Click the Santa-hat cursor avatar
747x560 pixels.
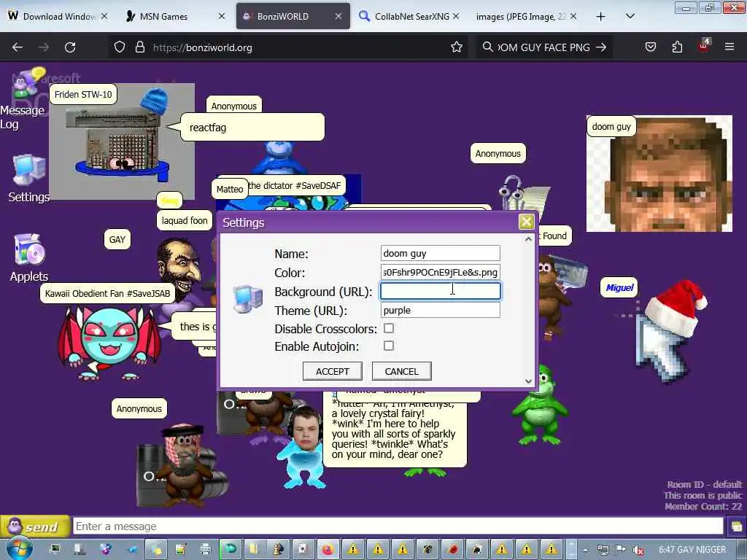pos(670,330)
